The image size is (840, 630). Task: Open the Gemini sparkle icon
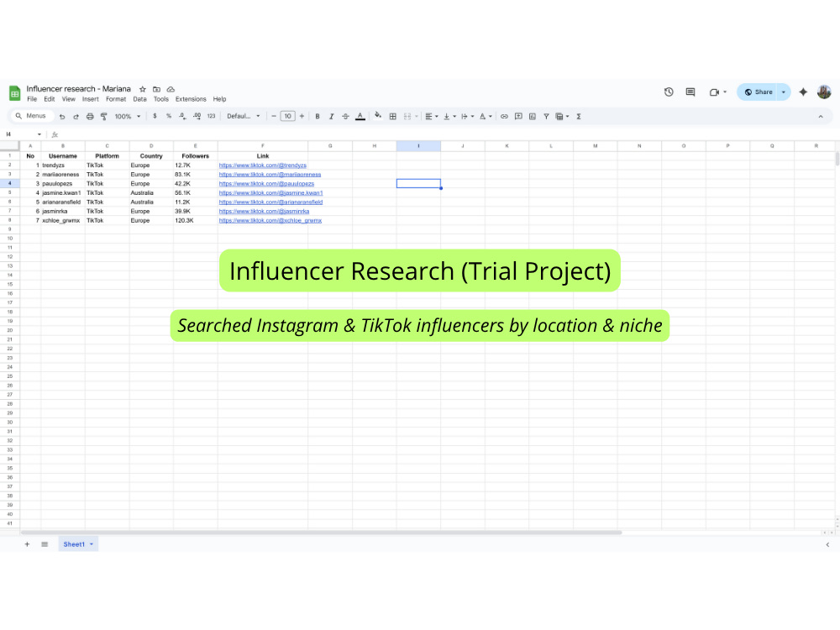pyautogui.click(x=803, y=92)
